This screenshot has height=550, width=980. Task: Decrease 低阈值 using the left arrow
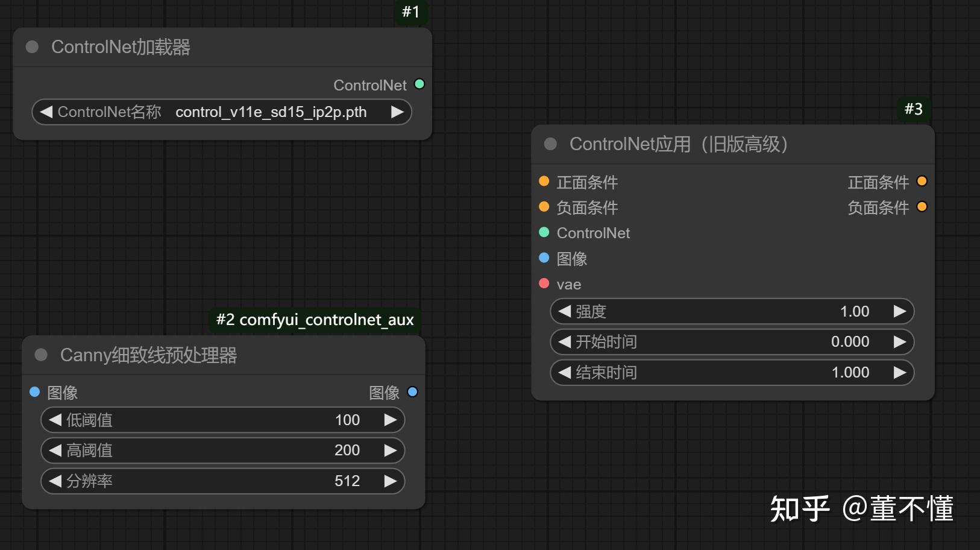point(55,420)
